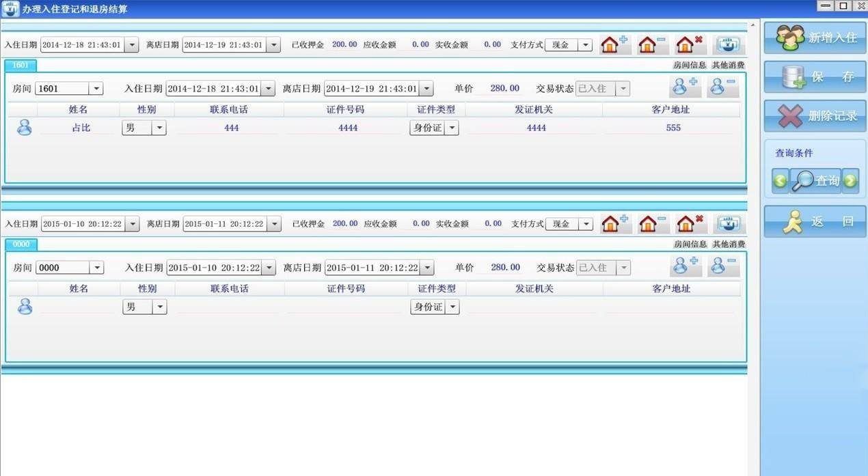Click the 联系电话 column header in room 1601
This screenshot has width=868, height=476.
[x=229, y=109]
